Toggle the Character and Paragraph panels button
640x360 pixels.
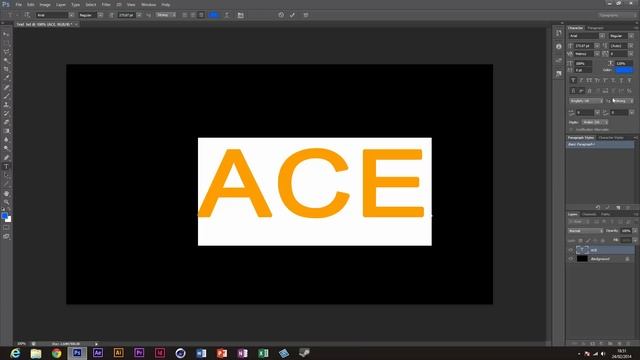[x=241, y=15]
